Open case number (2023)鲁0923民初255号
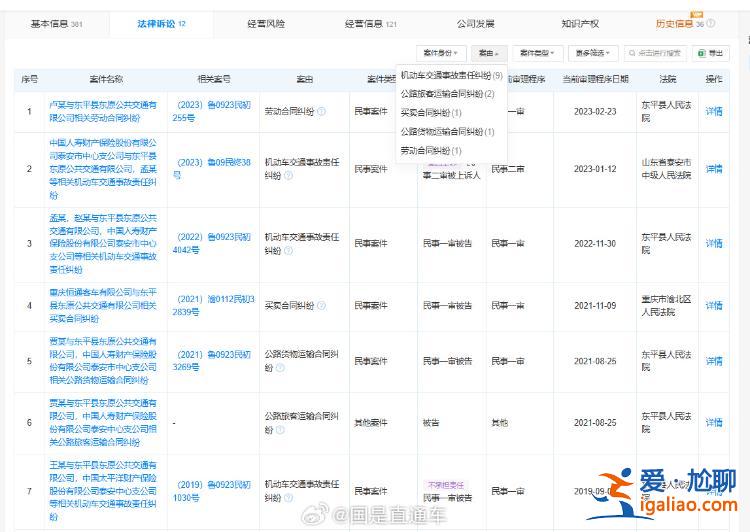Screen dimensions: 750x532 coord(211,111)
